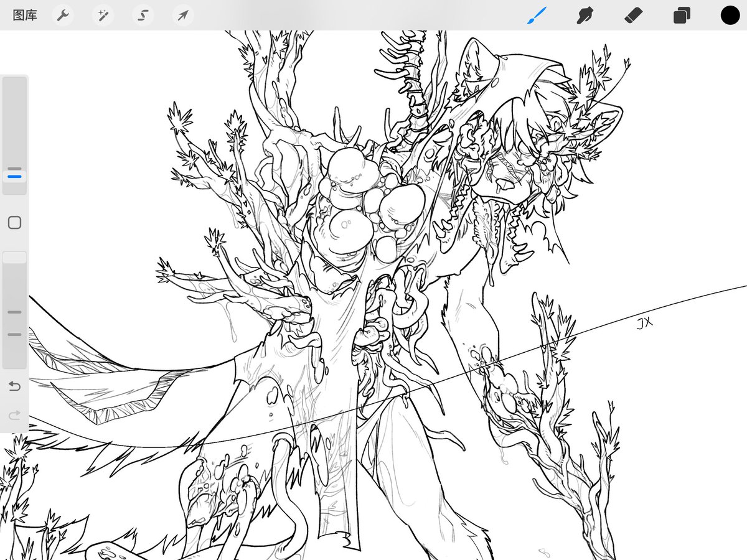Select the Brush tool
Image resolution: width=747 pixels, height=560 pixels.
pyautogui.click(x=537, y=16)
